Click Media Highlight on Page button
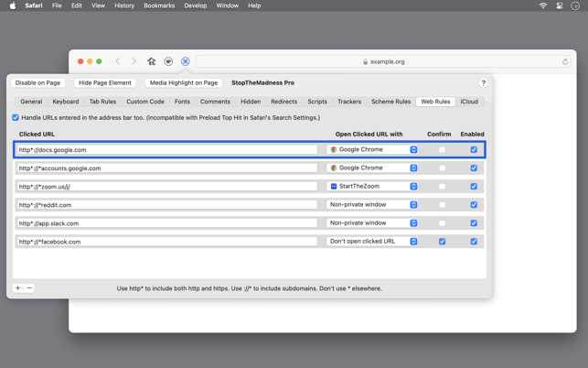This screenshot has width=588, height=368. (x=184, y=83)
